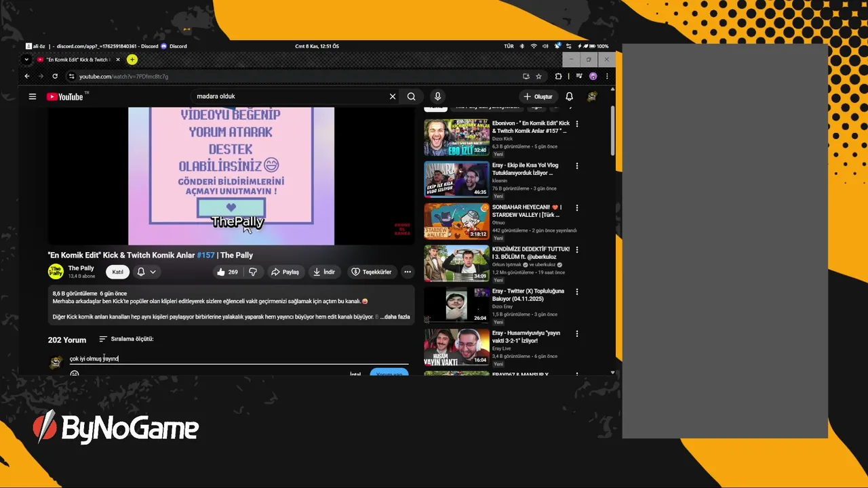Go to the YouTube home logo
This screenshot has height=488, width=868.
click(x=65, y=96)
